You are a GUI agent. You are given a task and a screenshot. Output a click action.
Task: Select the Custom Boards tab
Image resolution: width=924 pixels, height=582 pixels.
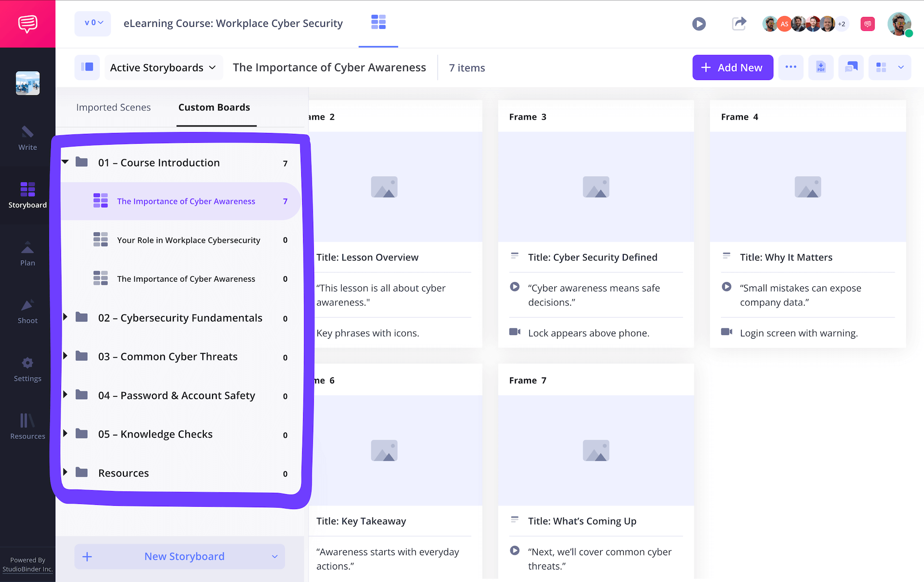pyautogui.click(x=214, y=107)
